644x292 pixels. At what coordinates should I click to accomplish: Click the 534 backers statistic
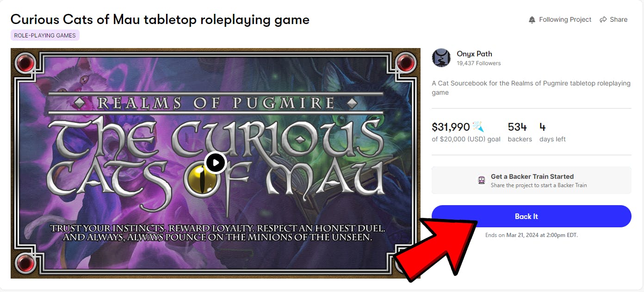point(520,132)
